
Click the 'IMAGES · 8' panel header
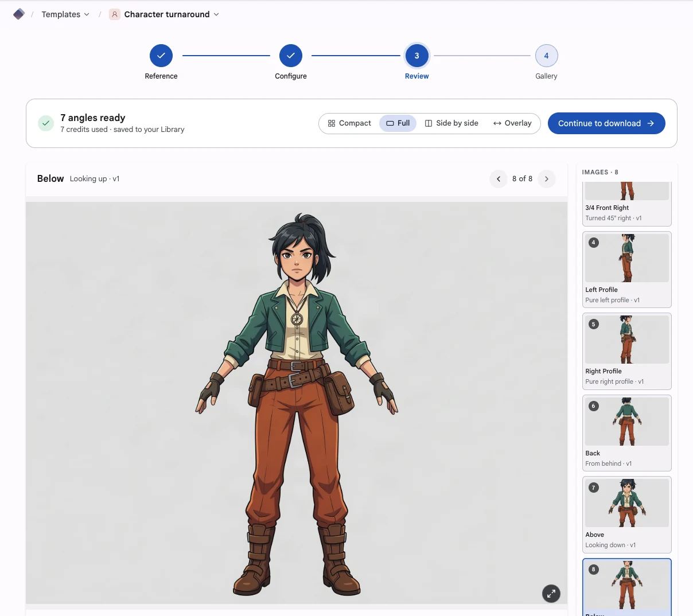tap(600, 172)
